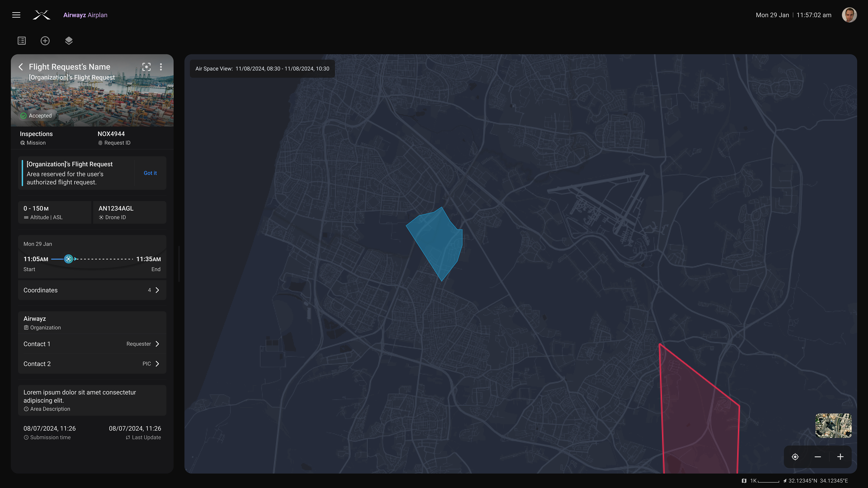Open the three-dot overflow menu
Viewport: 868px width, 488px height.
point(161,67)
